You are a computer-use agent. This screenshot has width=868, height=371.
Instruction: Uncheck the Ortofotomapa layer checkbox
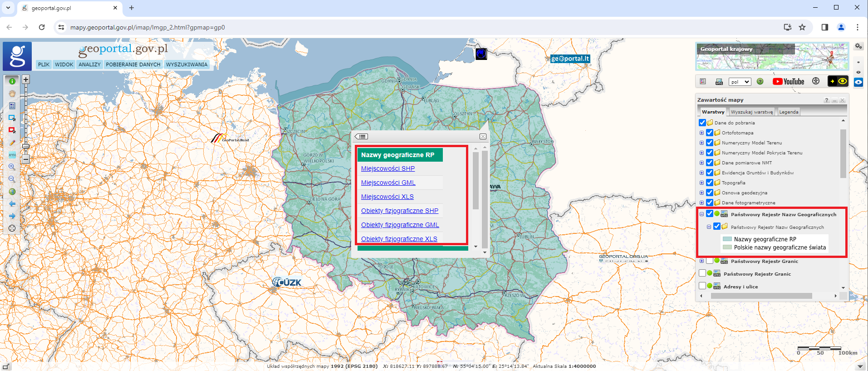point(710,133)
